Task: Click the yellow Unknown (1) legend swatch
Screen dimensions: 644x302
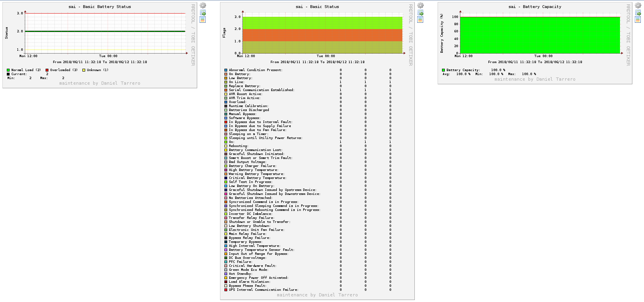Action: 84,70
